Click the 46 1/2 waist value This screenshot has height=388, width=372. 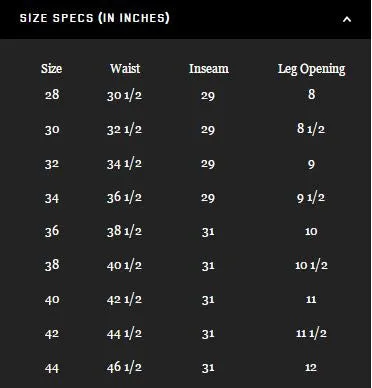(124, 367)
